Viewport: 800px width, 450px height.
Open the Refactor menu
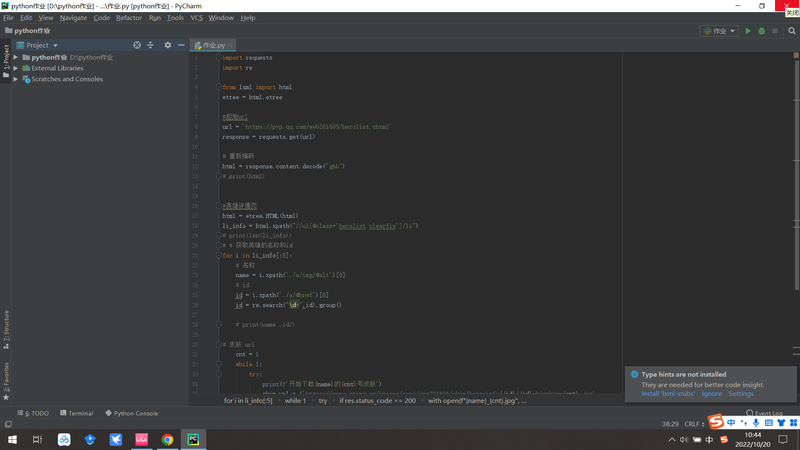(x=129, y=18)
